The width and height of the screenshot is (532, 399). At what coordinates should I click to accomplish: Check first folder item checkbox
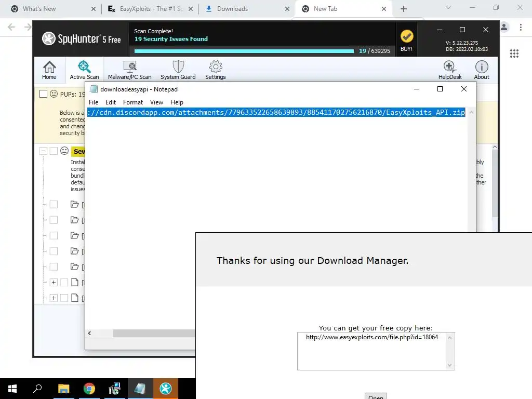click(54, 204)
